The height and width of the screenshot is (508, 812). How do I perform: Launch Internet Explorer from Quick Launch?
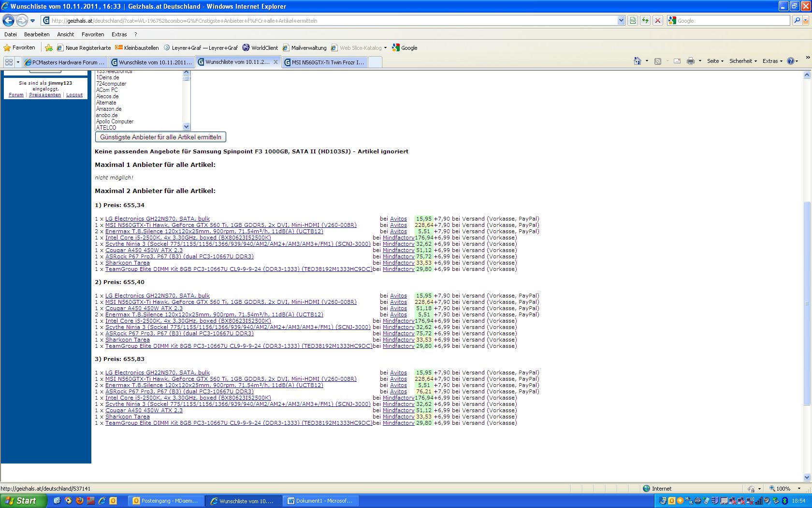point(102,501)
